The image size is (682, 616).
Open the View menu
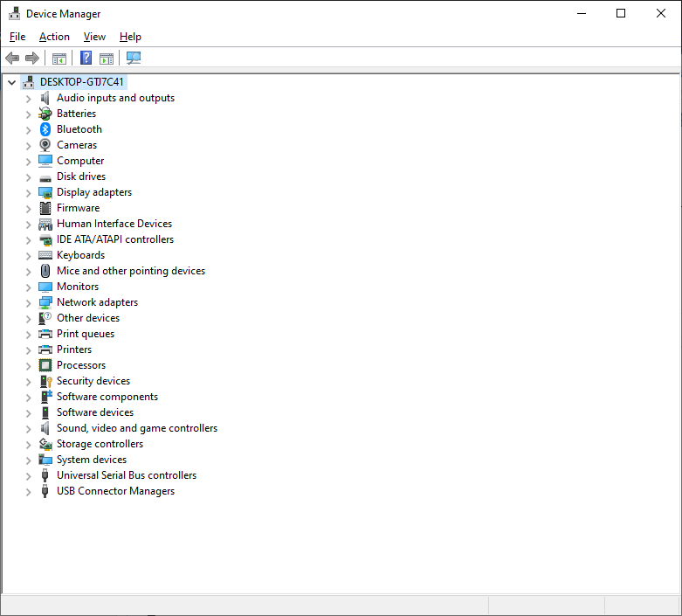point(94,37)
